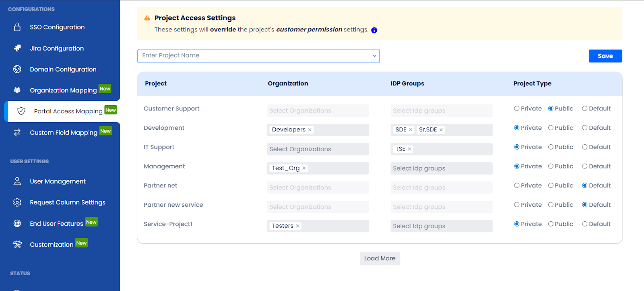Set Development project type to Public

coord(551,128)
